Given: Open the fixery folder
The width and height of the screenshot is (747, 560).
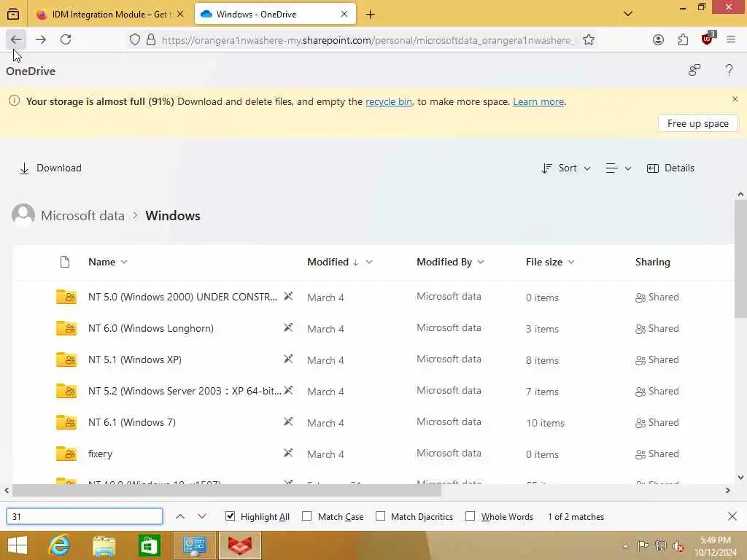Looking at the screenshot, I should tap(100, 454).
